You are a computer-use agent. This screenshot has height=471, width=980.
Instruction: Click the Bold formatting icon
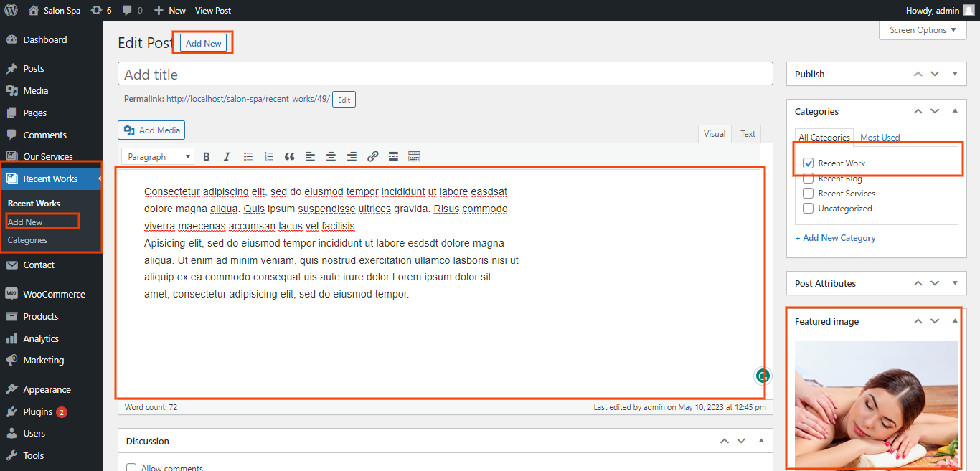(x=207, y=156)
